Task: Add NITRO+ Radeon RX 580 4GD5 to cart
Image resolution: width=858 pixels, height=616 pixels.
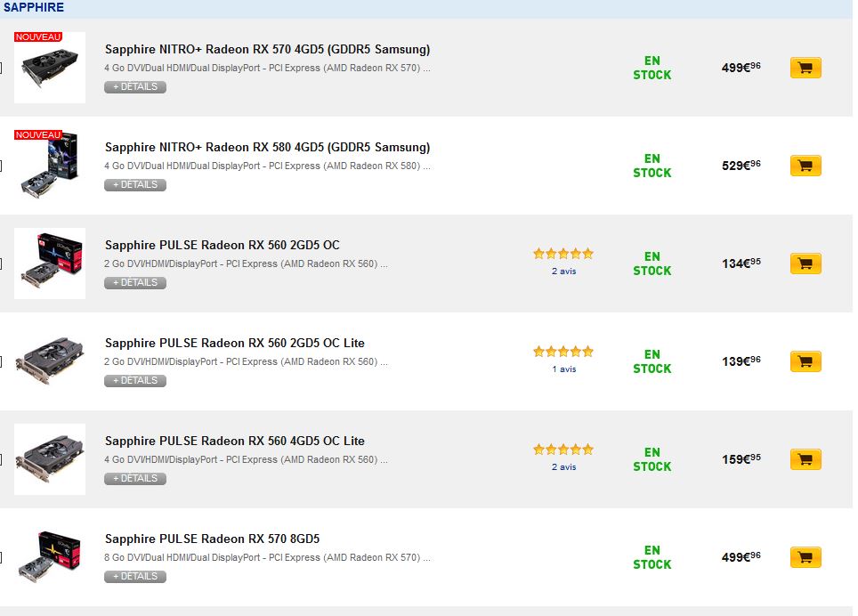Action: point(805,166)
